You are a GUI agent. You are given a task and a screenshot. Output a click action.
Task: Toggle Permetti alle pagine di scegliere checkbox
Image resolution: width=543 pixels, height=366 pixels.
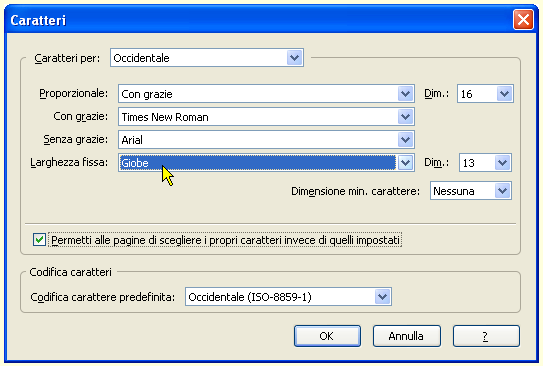point(39,240)
